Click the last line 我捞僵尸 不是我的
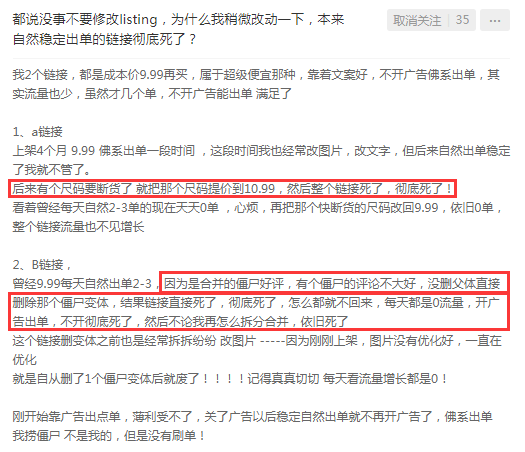Screen dimensions: 525x452 click(x=109, y=436)
